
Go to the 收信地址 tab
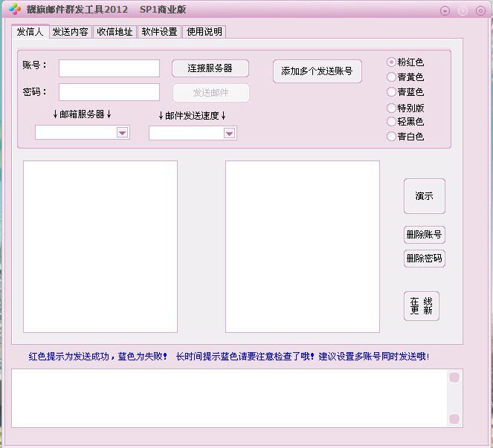pyautogui.click(x=115, y=32)
